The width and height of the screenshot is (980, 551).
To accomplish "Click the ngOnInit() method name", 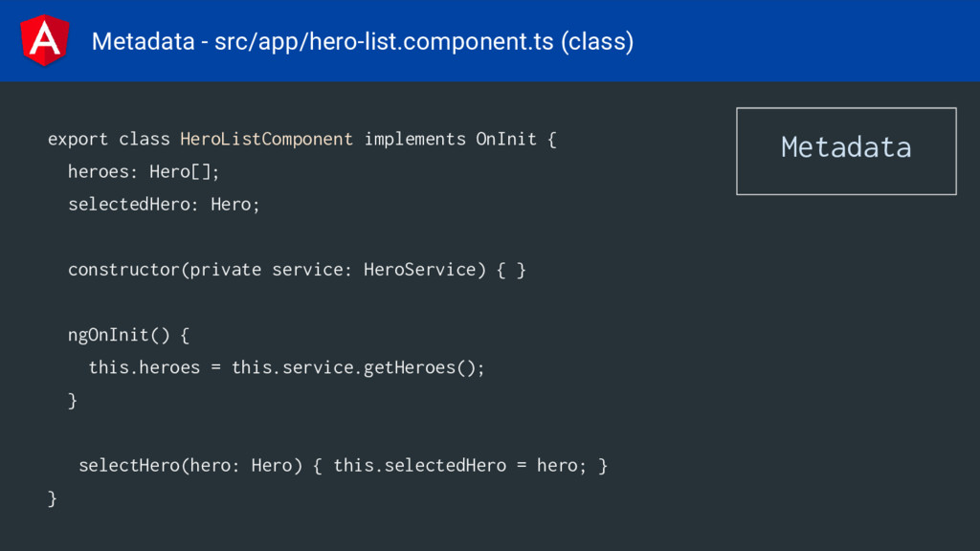I will [x=119, y=336].
